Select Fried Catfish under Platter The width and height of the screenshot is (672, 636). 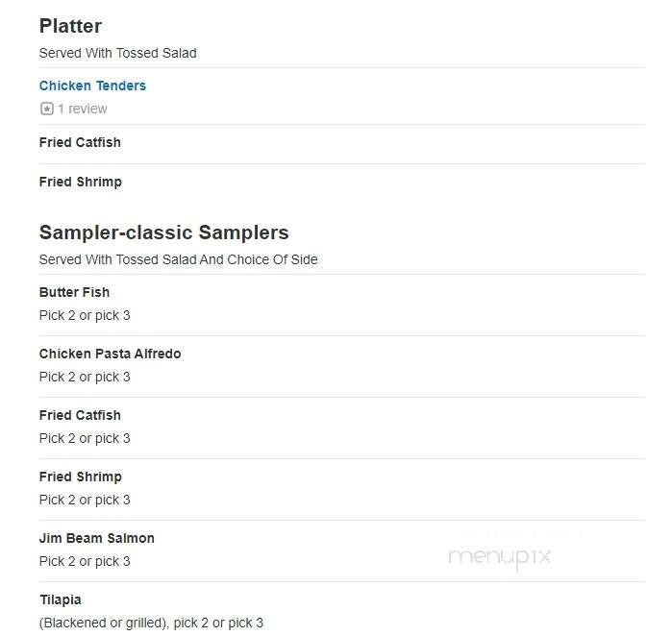pos(80,142)
